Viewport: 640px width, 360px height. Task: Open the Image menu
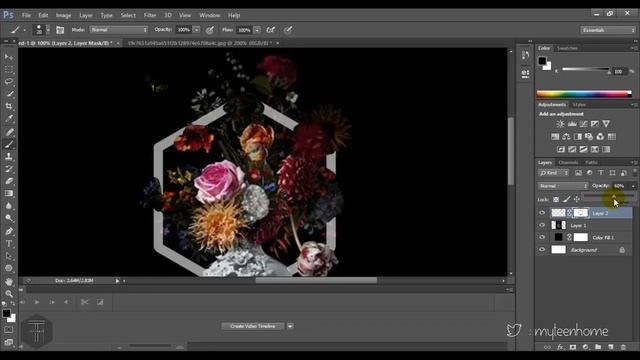pyautogui.click(x=63, y=15)
